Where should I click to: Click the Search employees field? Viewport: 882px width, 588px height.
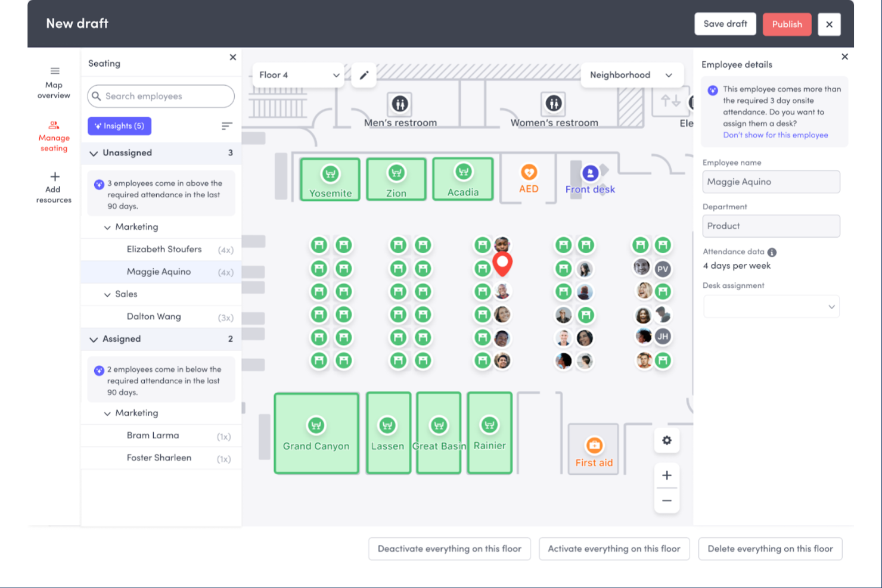(x=160, y=96)
